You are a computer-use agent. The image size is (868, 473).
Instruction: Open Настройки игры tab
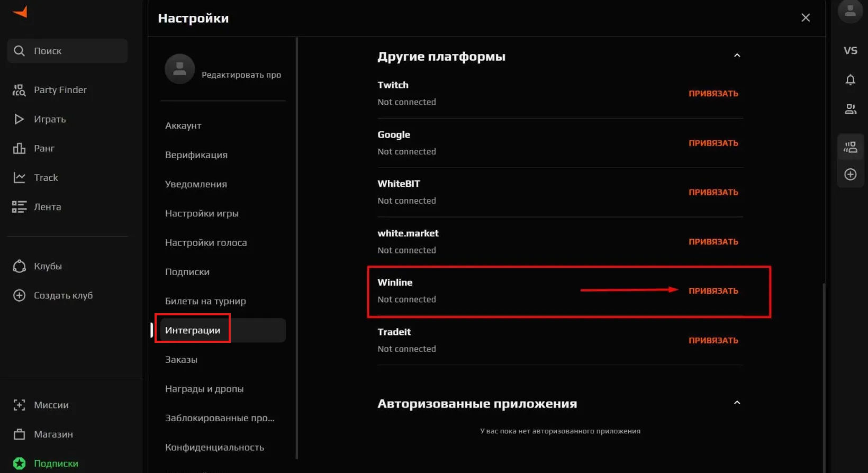pyautogui.click(x=202, y=213)
